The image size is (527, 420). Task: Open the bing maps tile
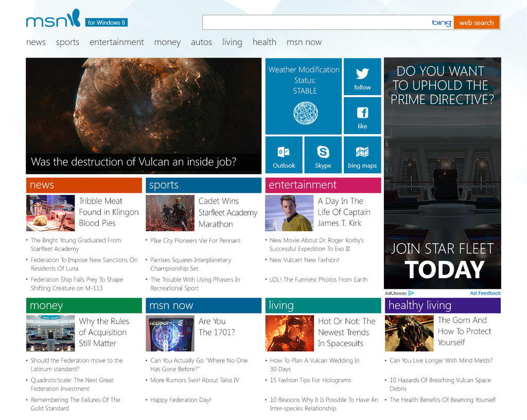coord(362,155)
